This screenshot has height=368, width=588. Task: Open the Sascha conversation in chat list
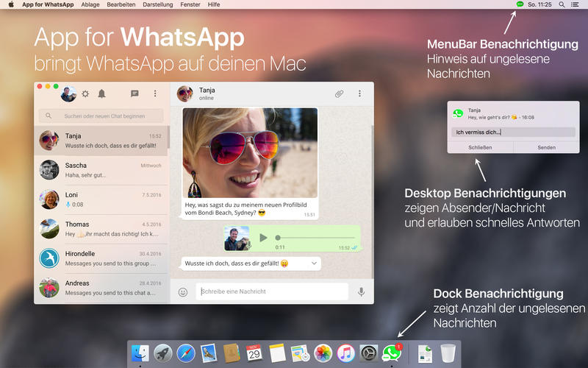[101, 170]
